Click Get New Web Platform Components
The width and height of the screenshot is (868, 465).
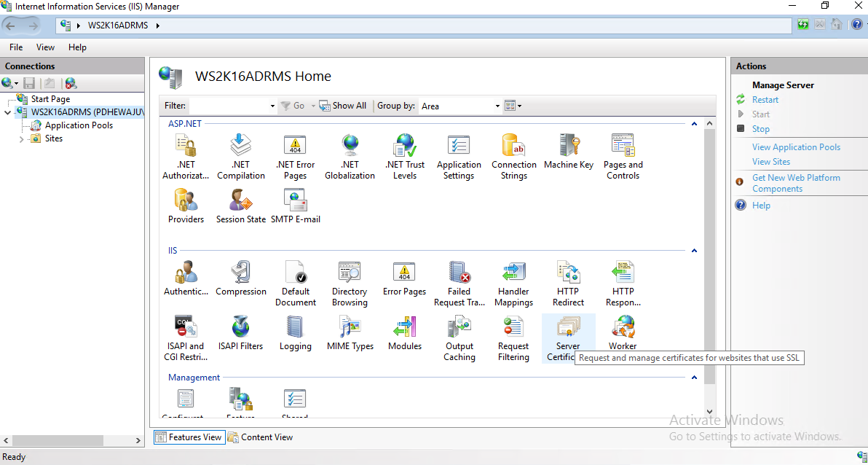point(796,184)
